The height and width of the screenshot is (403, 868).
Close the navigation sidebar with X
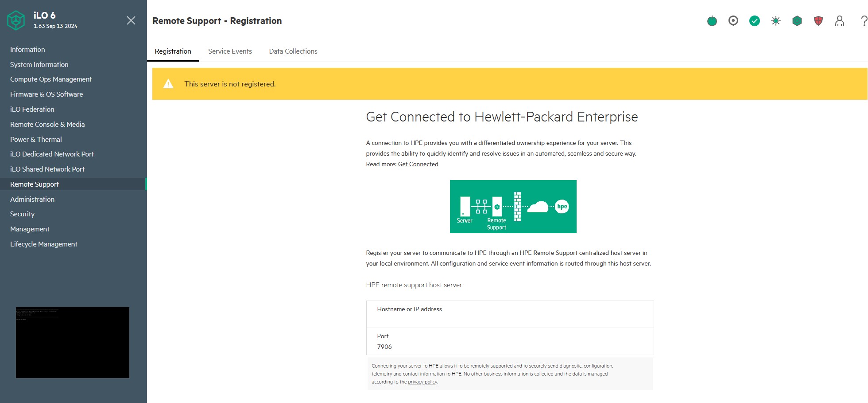pos(131,20)
